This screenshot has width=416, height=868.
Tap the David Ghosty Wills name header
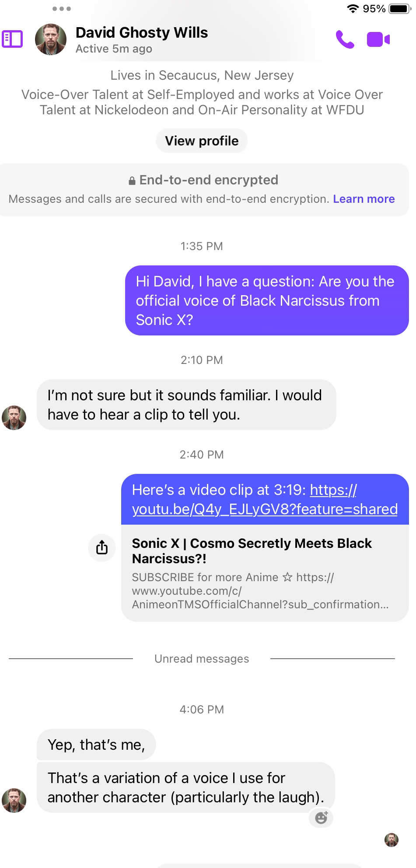[x=142, y=32]
